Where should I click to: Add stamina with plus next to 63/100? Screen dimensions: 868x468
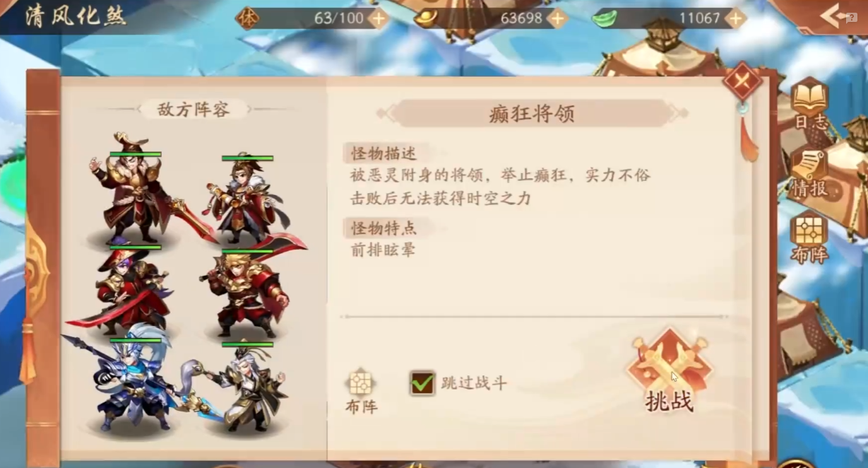(x=379, y=18)
